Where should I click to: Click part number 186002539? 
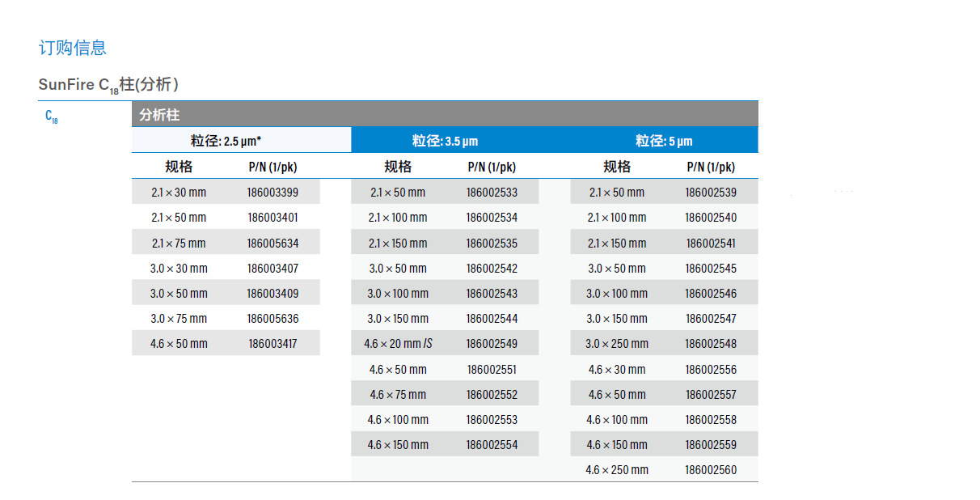711,193
